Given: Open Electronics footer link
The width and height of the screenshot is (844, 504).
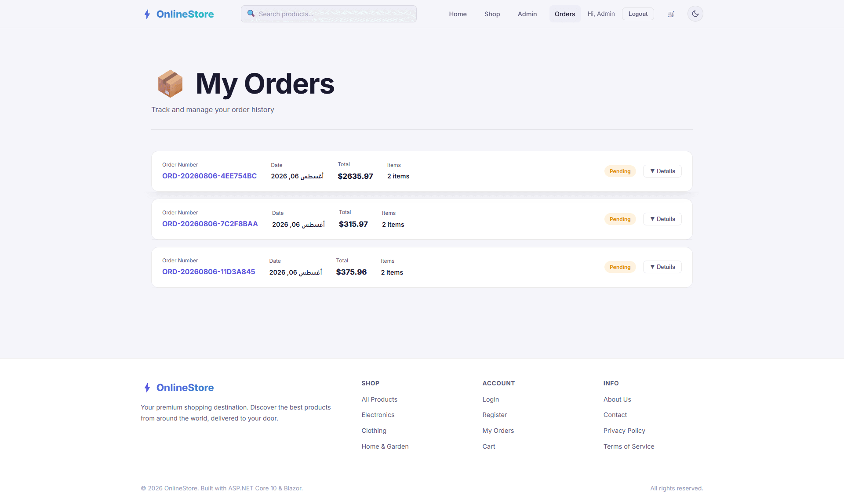Looking at the screenshot, I should (378, 415).
